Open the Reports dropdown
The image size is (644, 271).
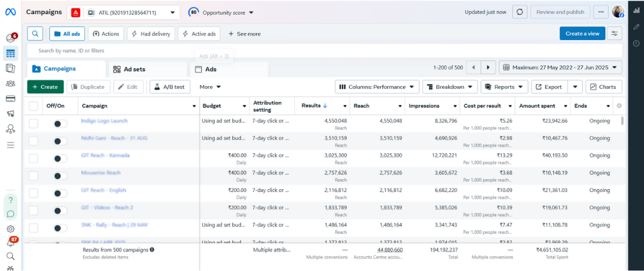504,87
